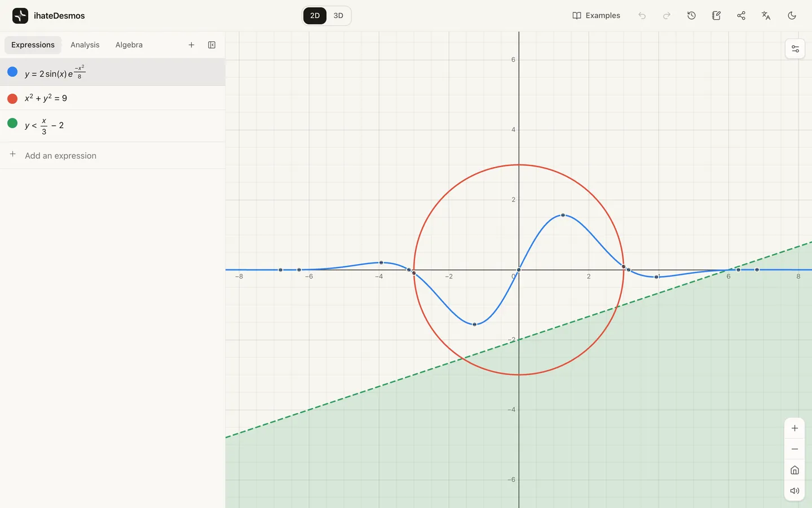
Task: Toggle audio trace speaker icon
Action: click(x=795, y=491)
